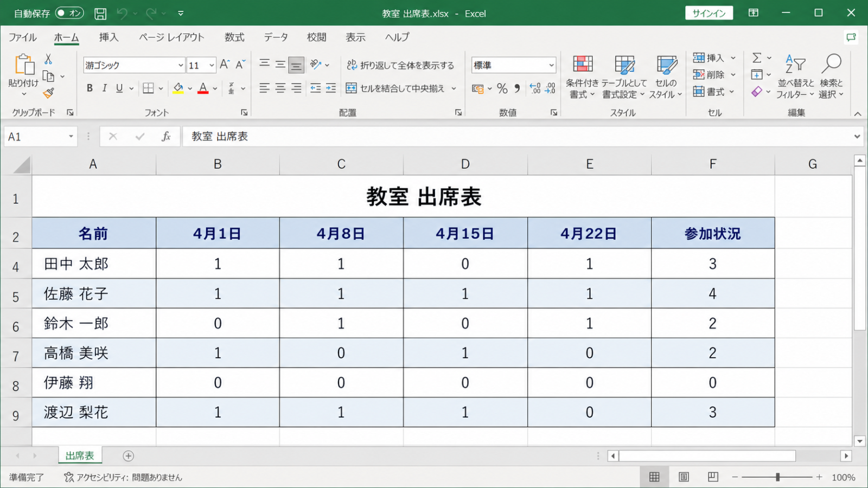Image resolution: width=868 pixels, height=488 pixels.
Task: Toggle center horizontal alignment icon
Action: pos(280,88)
